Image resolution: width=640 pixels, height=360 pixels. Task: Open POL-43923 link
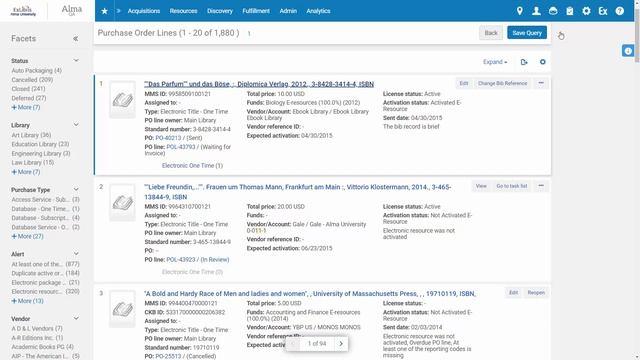pos(181,260)
